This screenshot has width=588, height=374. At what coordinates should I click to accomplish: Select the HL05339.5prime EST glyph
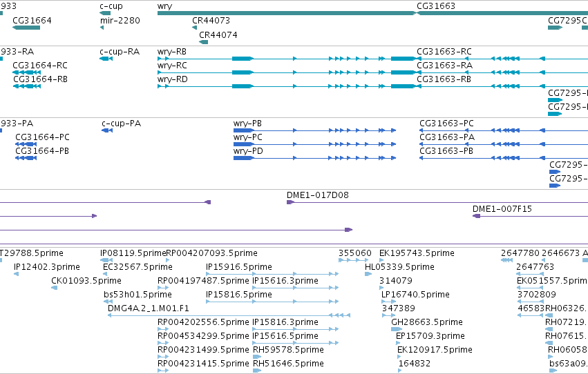pos(368,274)
